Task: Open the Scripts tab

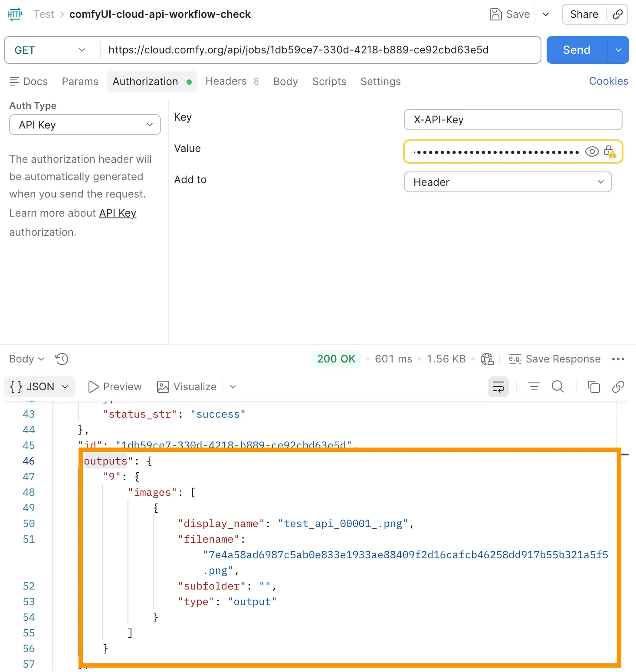Action: click(329, 81)
